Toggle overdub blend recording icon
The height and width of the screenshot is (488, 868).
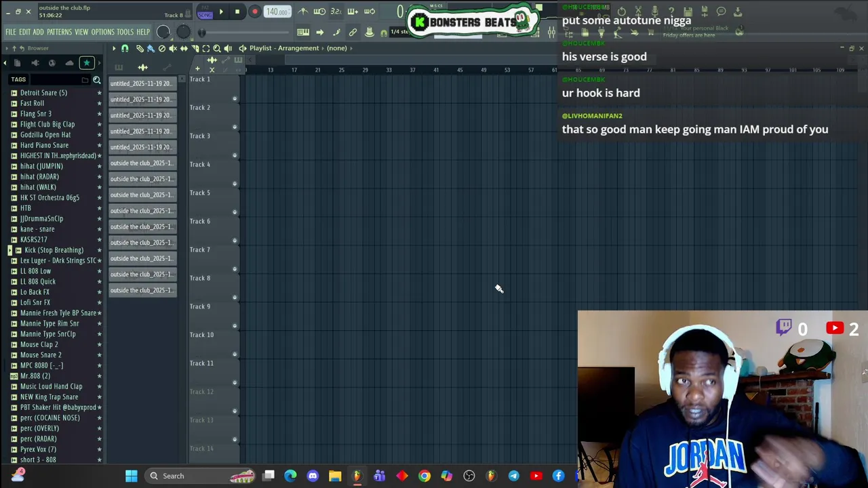click(x=353, y=11)
